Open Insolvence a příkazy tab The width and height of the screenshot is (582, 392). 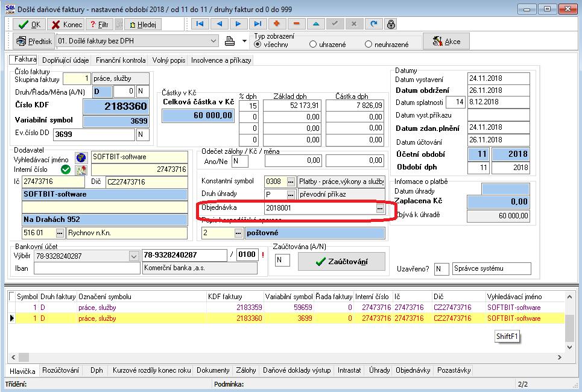221,60
